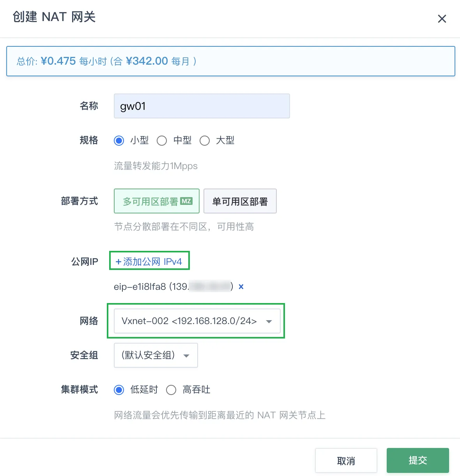The height and width of the screenshot is (476, 460).
Task: Choose the 中型 specification
Action: [x=162, y=141]
